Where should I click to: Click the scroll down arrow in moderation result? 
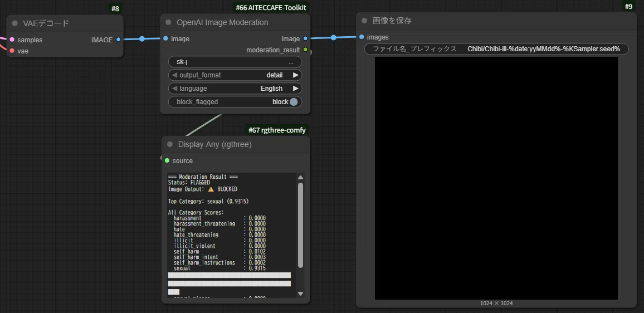[300, 294]
